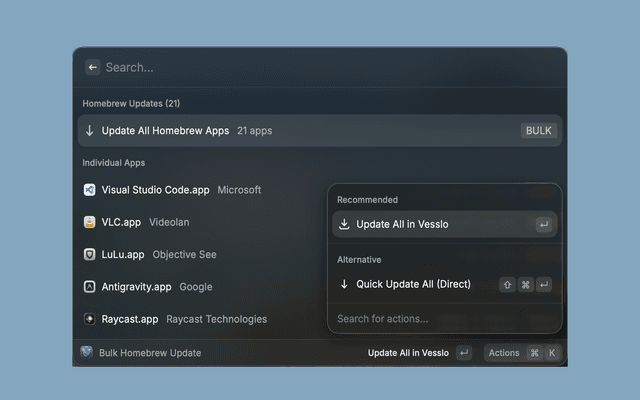Choose Update All in Vesslo action
This screenshot has height=400, width=640.
[444, 224]
